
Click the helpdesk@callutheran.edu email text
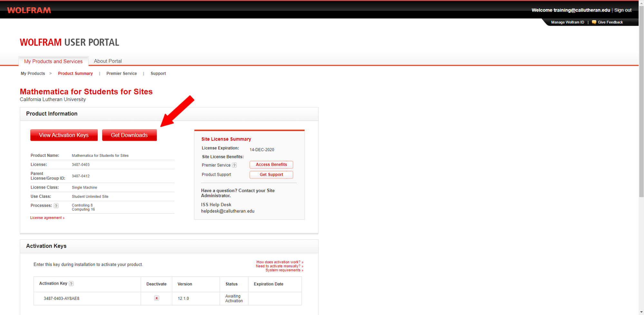(228, 211)
